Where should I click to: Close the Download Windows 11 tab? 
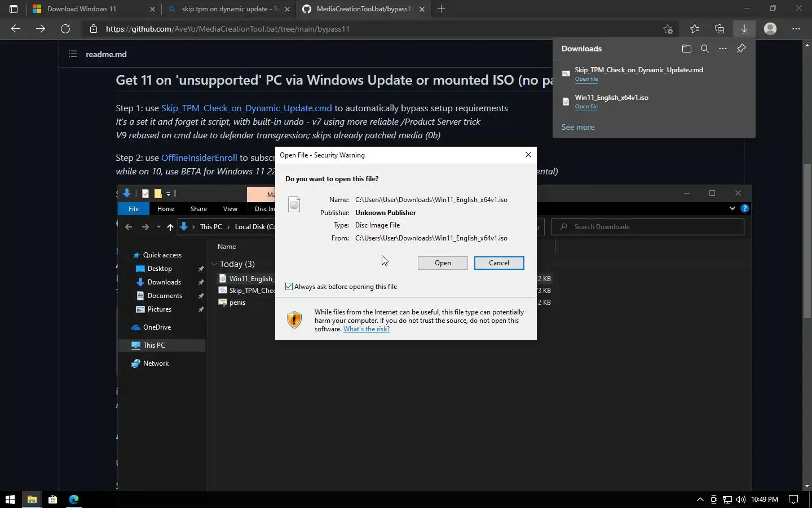pos(152,9)
